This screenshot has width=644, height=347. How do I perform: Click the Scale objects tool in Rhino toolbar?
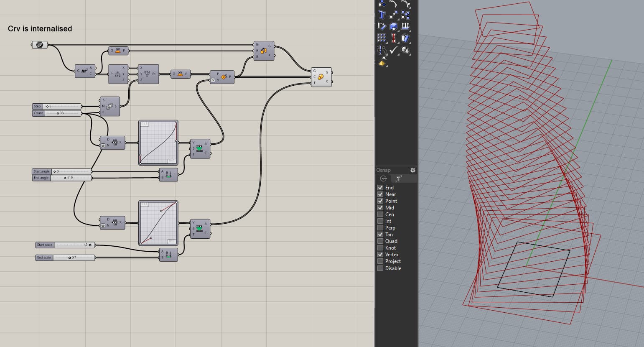point(393,15)
